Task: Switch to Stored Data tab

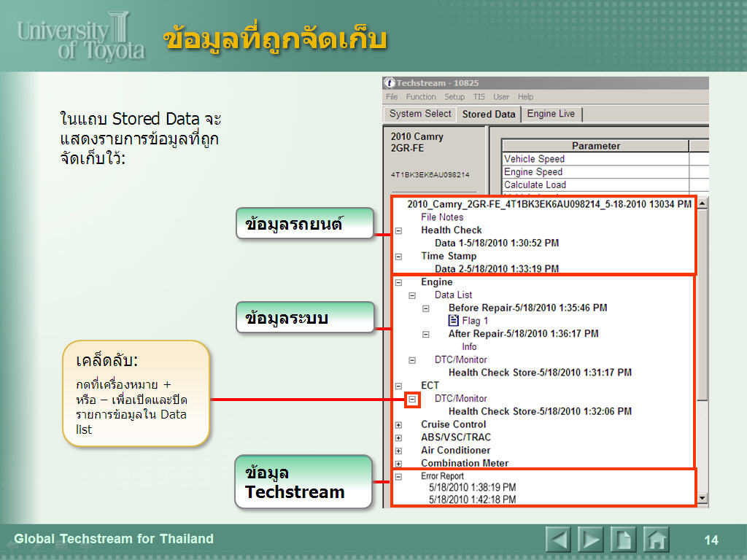Action: coord(489,114)
